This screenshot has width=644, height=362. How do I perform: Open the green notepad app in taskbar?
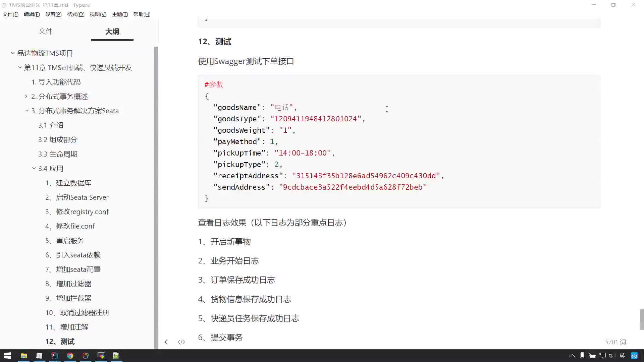[x=116, y=356]
